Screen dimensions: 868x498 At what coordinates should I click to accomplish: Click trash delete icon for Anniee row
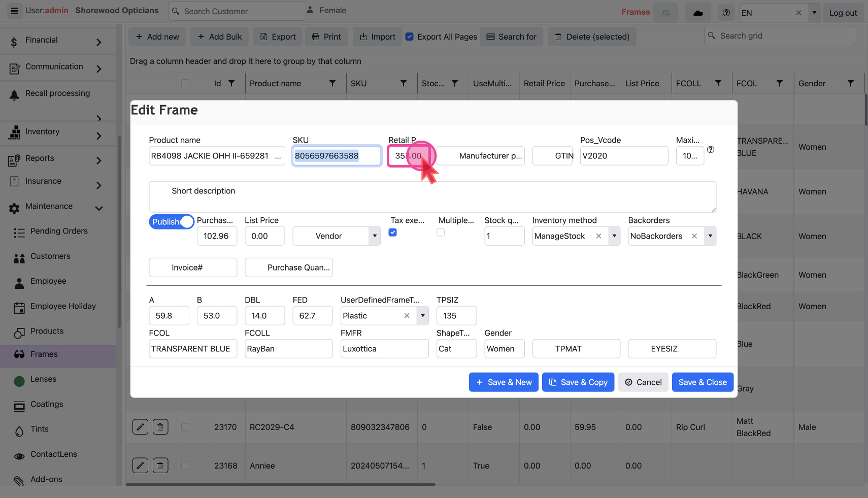(160, 466)
